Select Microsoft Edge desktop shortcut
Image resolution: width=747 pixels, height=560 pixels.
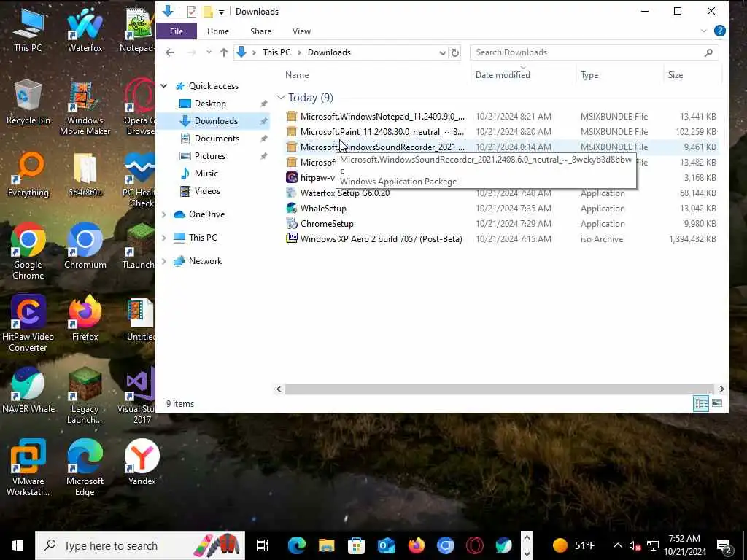[85, 468]
